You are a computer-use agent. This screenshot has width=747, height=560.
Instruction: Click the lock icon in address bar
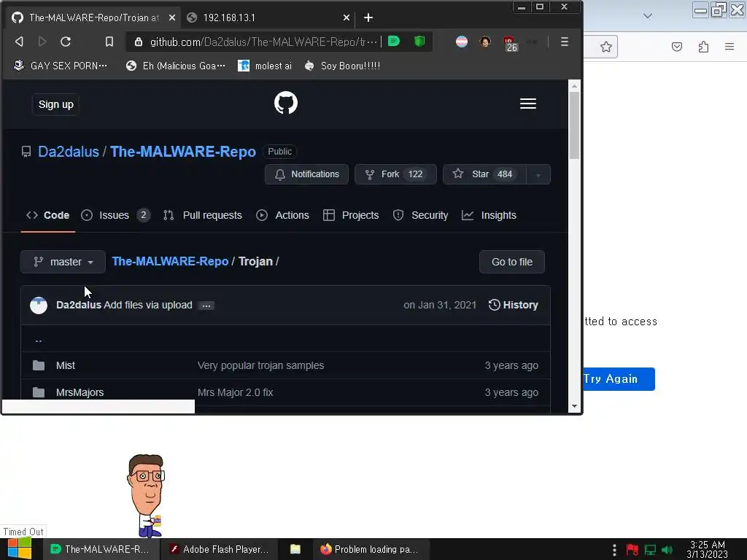coord(138,42)
